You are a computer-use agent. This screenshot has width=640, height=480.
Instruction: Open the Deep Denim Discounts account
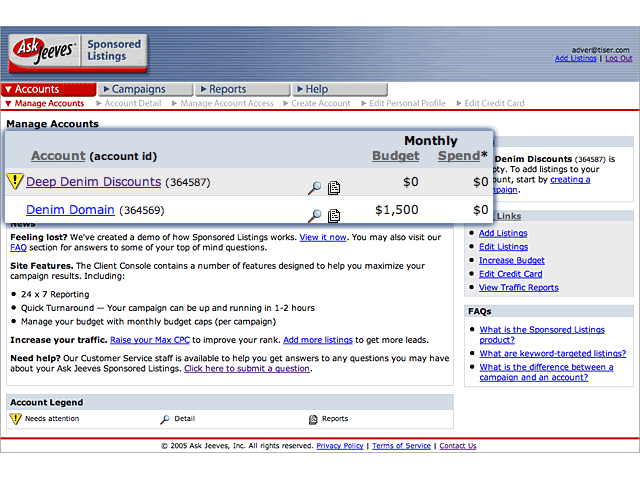click(93, 182)
